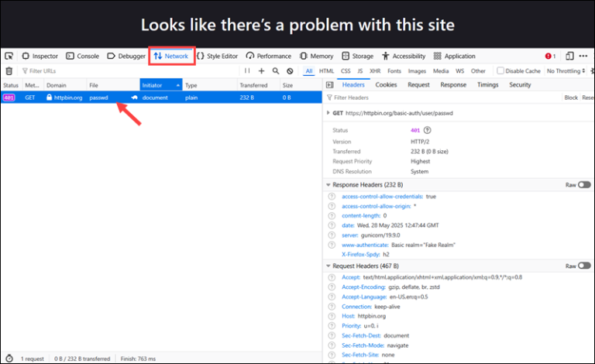Viewport: 595px width, 364px height.
Task: Open the Style Editor tab
Action: (x=217, y=56)
